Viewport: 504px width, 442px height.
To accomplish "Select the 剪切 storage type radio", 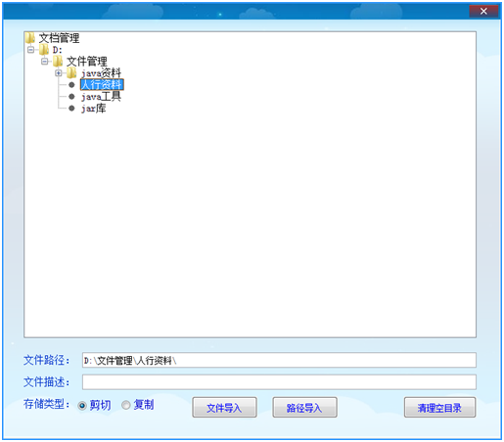I will [x=82, y=406].
